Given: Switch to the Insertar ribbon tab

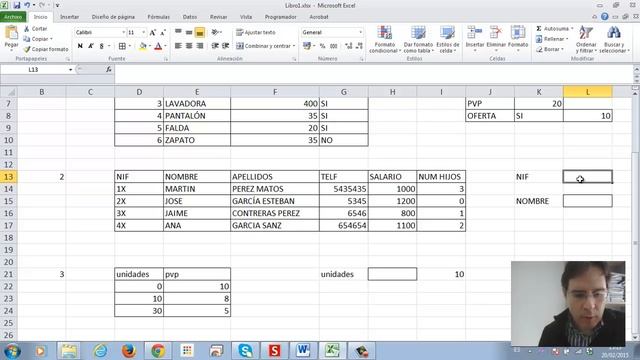Looking at the screenshot, I should [x=69, y=17].
